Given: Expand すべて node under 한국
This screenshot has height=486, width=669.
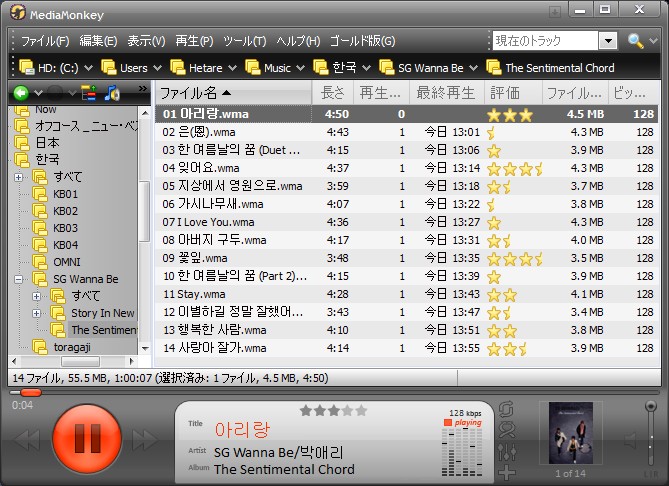Looking at the screenshot, I should point(18,177).
